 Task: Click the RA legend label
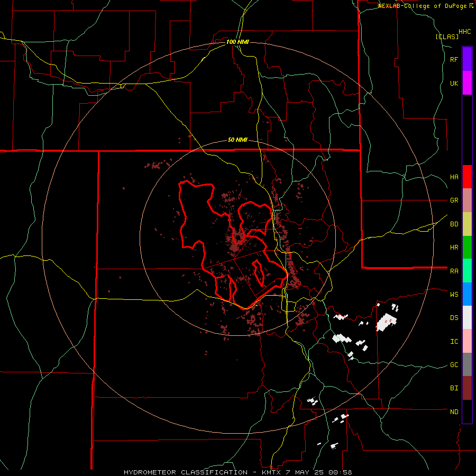coord(454,271)
